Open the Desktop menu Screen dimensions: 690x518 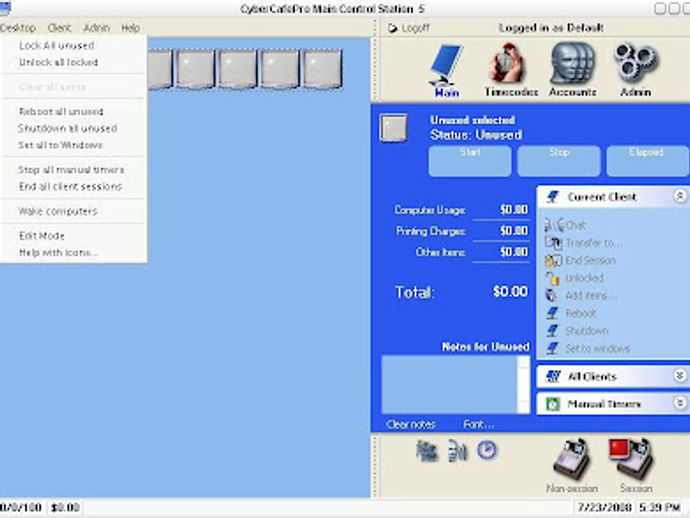pos(18,28)
